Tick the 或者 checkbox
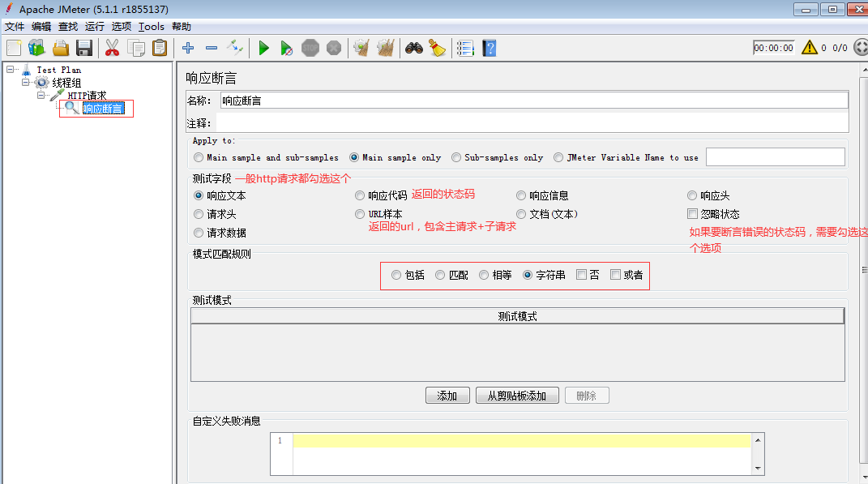This screenshot has width=868, height=484. coord(616,275)
